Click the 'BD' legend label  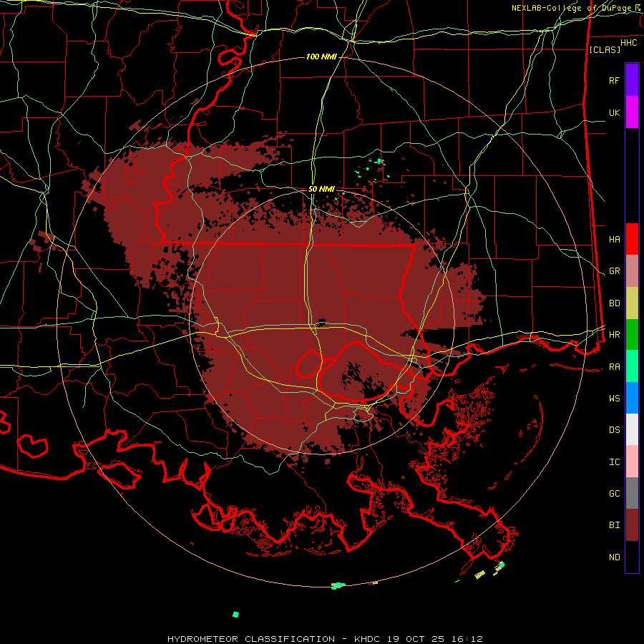(614, 303)
